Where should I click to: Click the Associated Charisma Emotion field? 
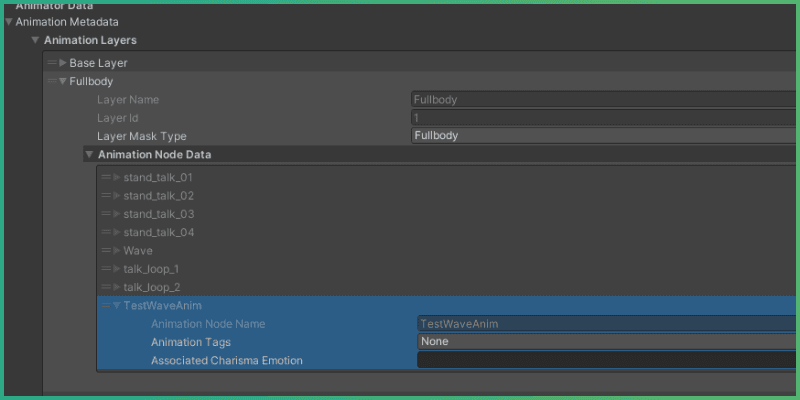606,360
